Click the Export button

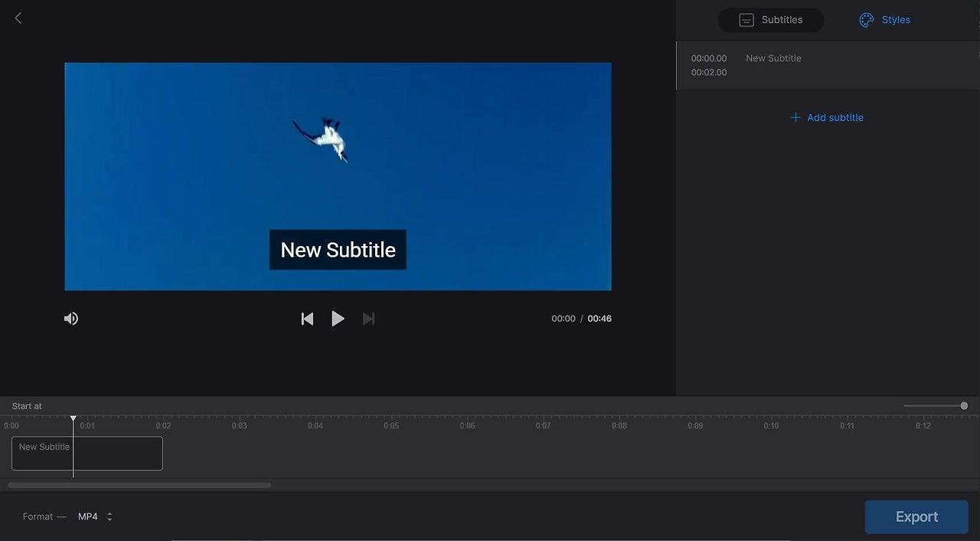point(916,516)
